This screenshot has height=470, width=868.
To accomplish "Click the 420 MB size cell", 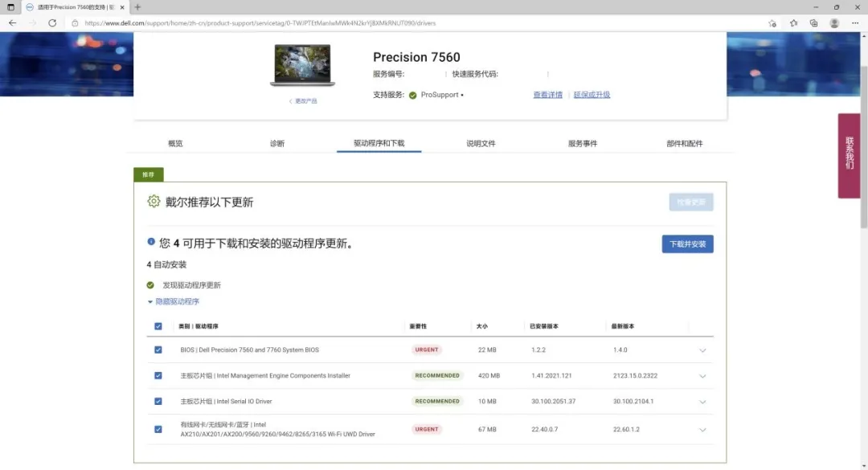I will coord(489,375).
